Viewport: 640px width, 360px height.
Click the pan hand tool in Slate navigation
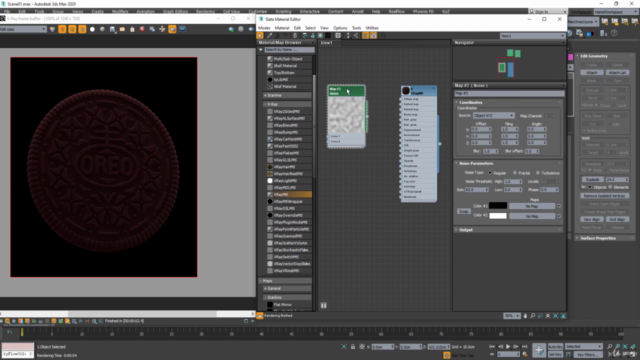tap(525, 316)
